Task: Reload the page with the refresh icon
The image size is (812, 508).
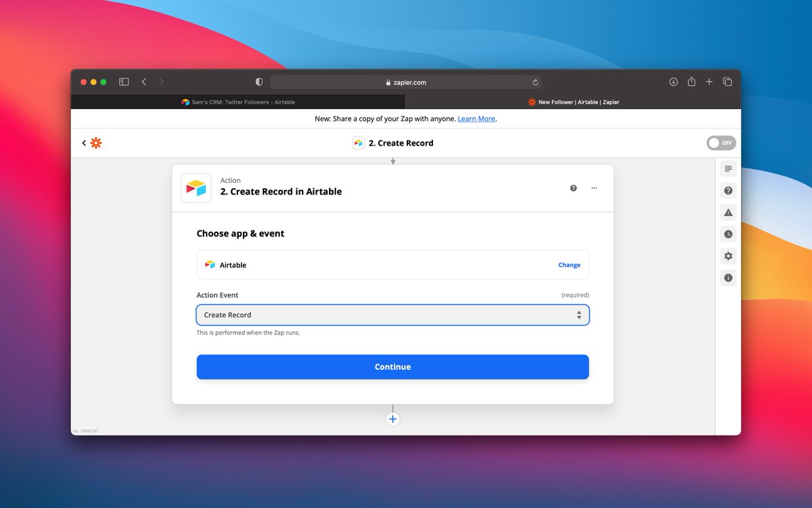Action: point(535,83)
